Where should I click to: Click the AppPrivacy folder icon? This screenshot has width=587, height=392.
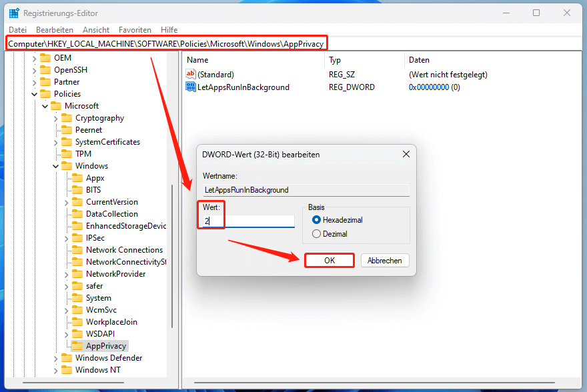77,345
